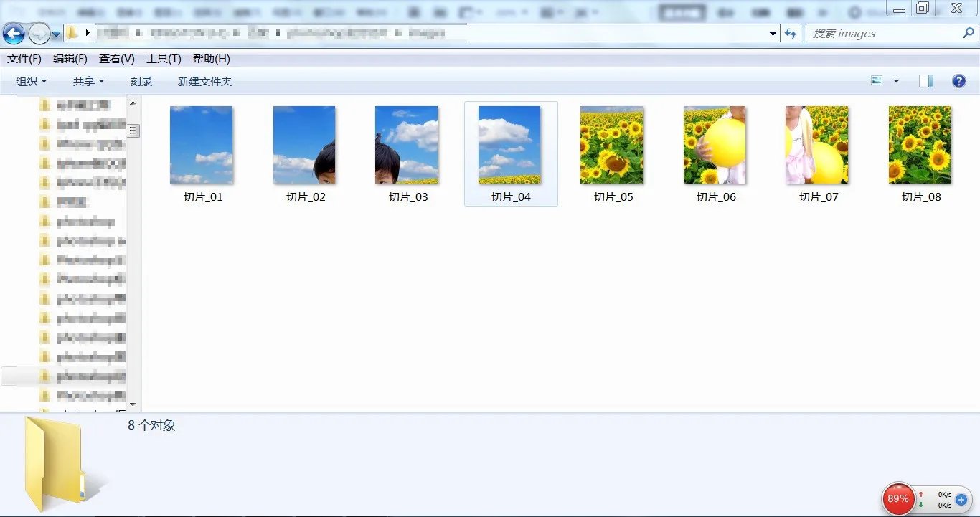
Task: Open the 共享 dropdown menu
Action: click(88, 81)
